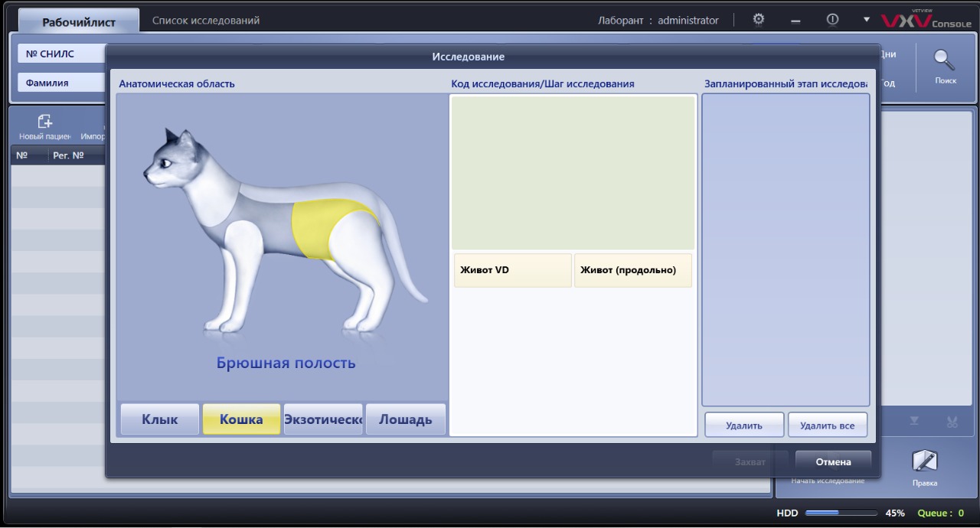980x528 pixels.
Task: Choose the Лошадь species button
Action: (x=405, y=419)
